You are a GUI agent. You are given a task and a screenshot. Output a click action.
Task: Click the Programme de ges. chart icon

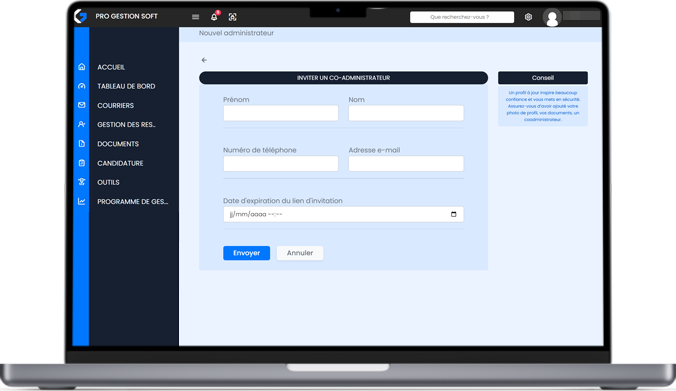pos(81,201)
